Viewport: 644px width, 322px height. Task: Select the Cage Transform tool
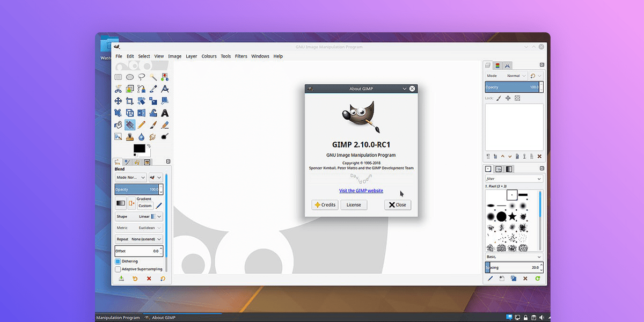coord(118,113)
